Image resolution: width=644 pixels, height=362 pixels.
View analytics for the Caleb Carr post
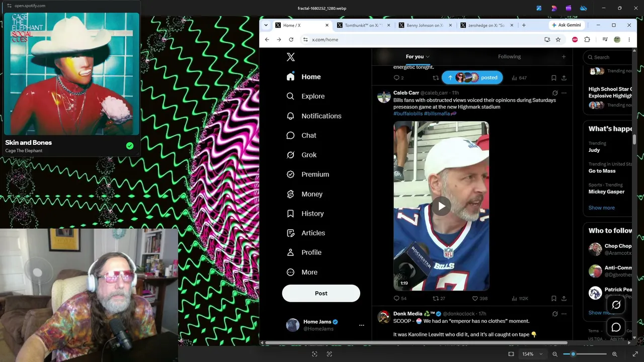pos(520,299)
